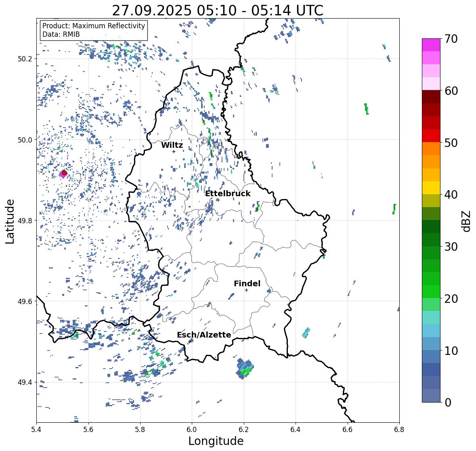This screenshot has width=476, height=451.
Task: Click the 5.6 longitude tick label
Action: click(88, 430)
